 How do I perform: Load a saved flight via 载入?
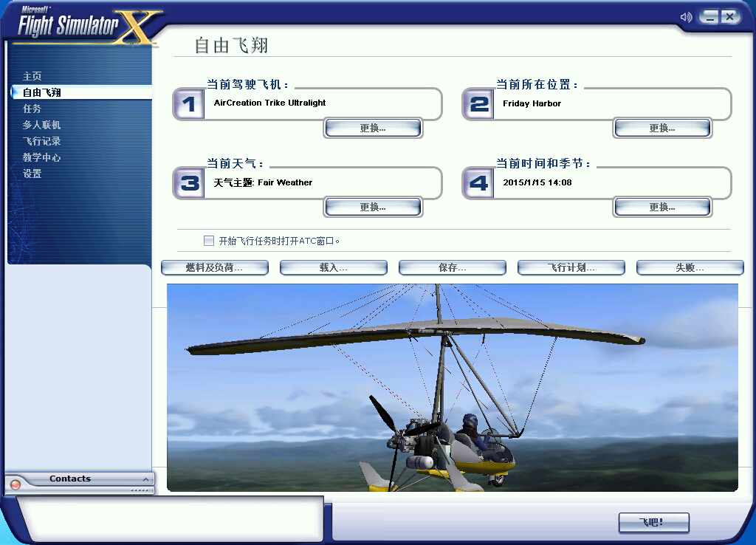point(333,267)
